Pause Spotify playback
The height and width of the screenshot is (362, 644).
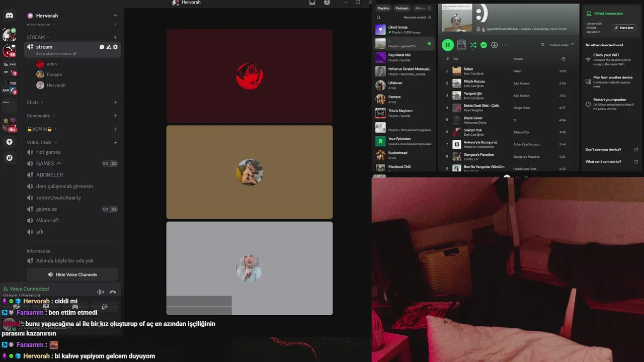coord(447,45)
